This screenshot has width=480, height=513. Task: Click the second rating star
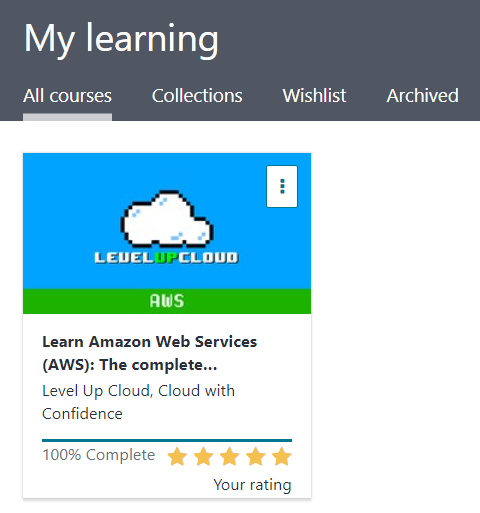click(203, 456)
